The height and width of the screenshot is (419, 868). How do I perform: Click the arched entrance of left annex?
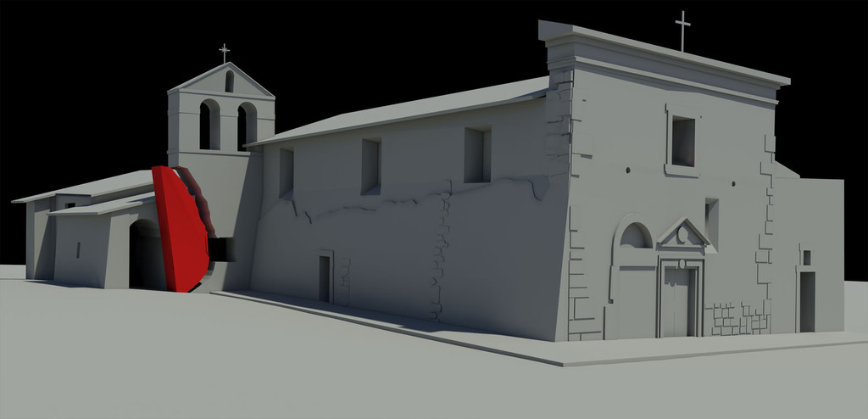coord(144,254)
